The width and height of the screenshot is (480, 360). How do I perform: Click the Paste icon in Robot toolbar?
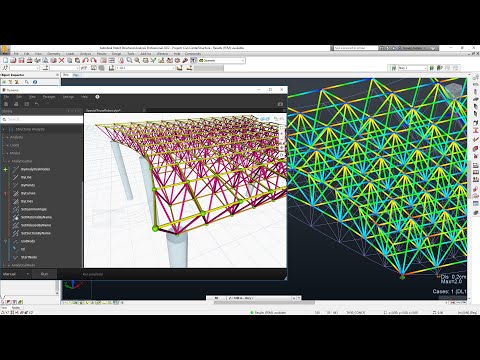point(77,60)
